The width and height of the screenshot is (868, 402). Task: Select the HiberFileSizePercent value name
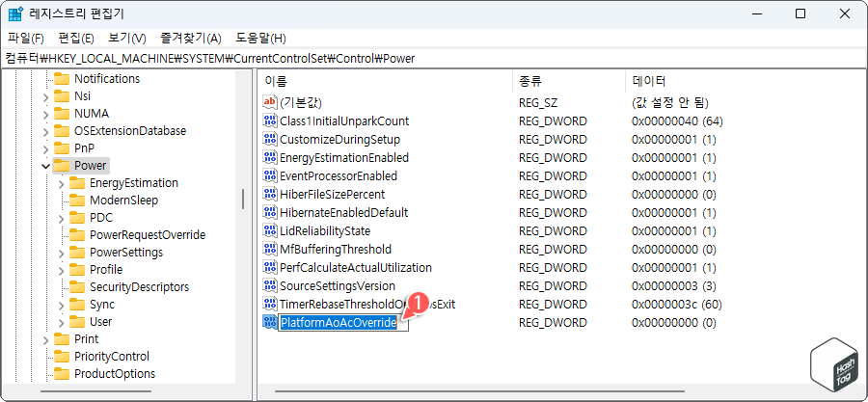tap(332, 194)
